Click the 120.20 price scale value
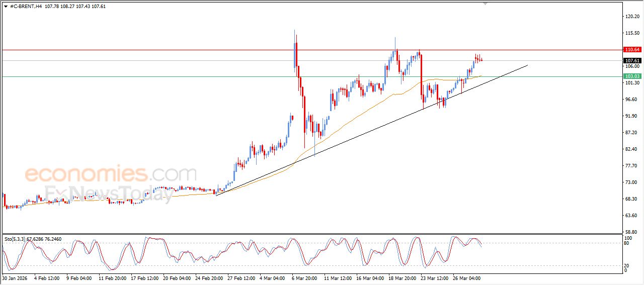The height and width of the screenshot is (285, 644). 631,17
